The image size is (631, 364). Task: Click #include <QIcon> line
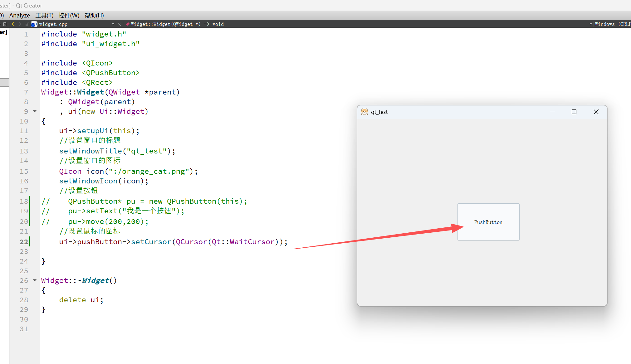click(77, 63)
